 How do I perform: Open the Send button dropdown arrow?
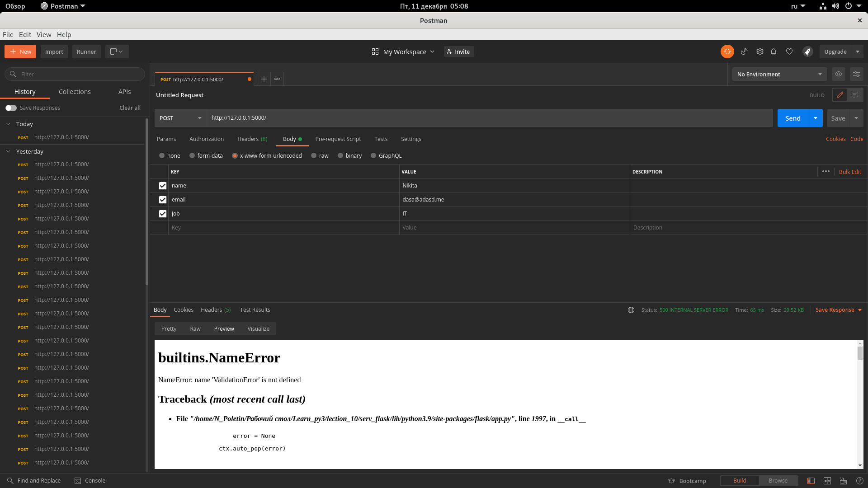tap(816, 118)
